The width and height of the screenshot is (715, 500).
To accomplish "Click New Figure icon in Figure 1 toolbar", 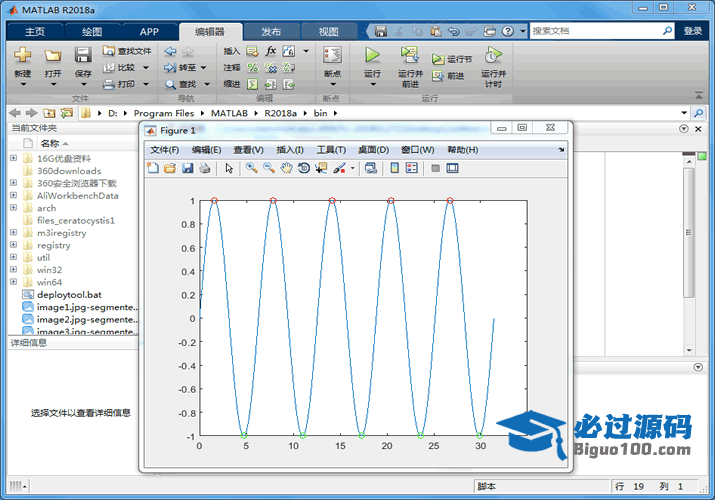I will tap(153, 168).
